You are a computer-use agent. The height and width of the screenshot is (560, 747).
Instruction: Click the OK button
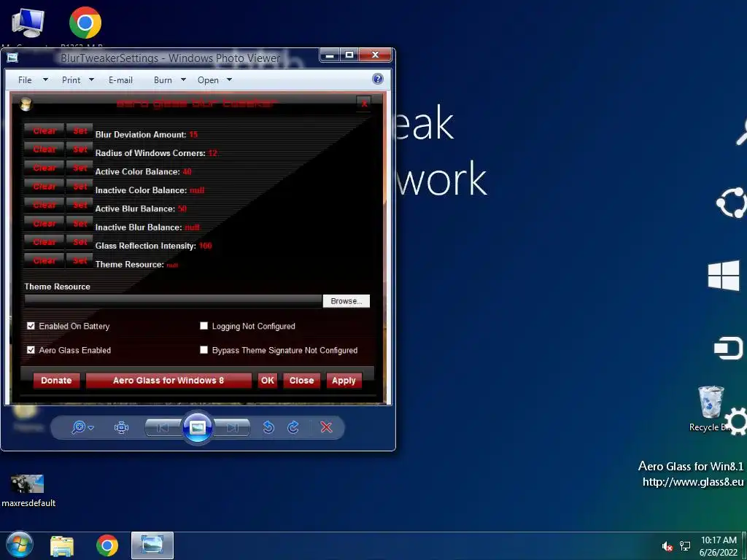[268, 381]
